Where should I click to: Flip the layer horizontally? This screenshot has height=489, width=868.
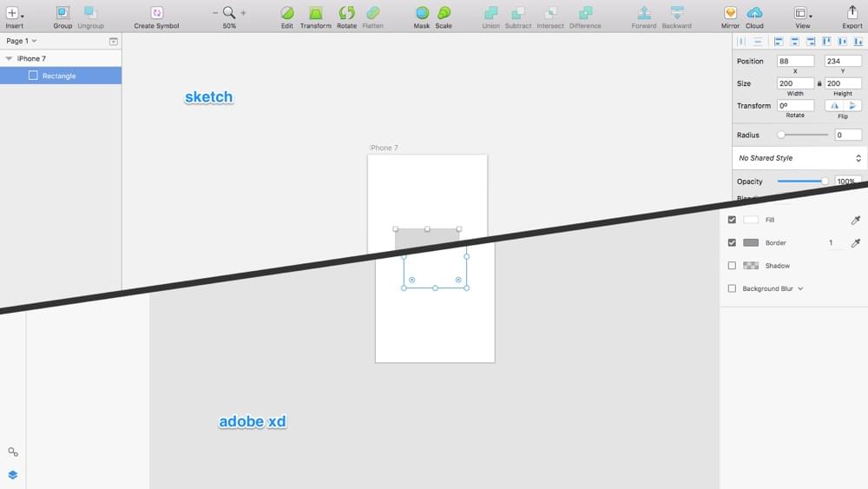point(834,106)
